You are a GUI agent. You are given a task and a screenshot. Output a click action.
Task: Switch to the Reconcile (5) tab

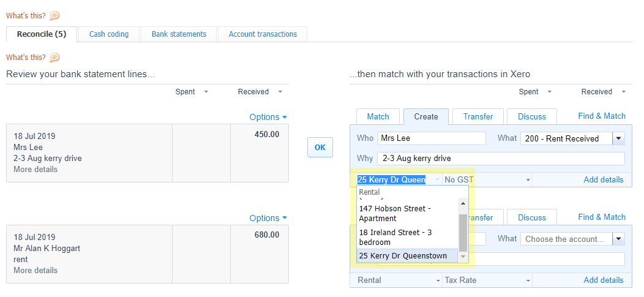42,34
